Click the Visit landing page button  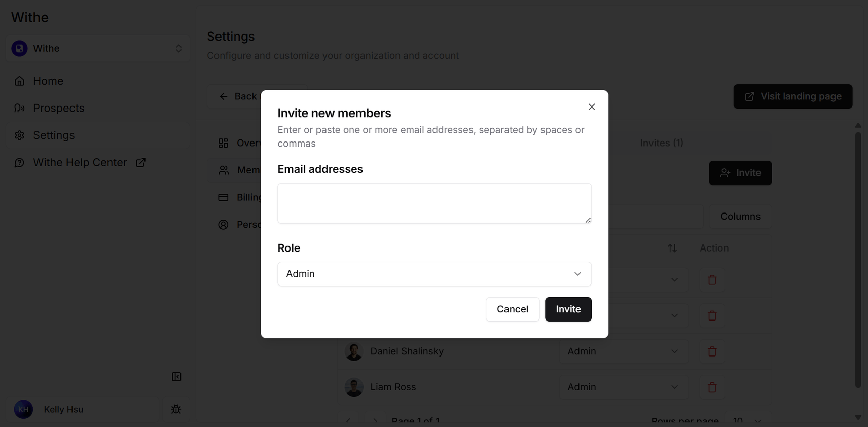pos(793,96)
